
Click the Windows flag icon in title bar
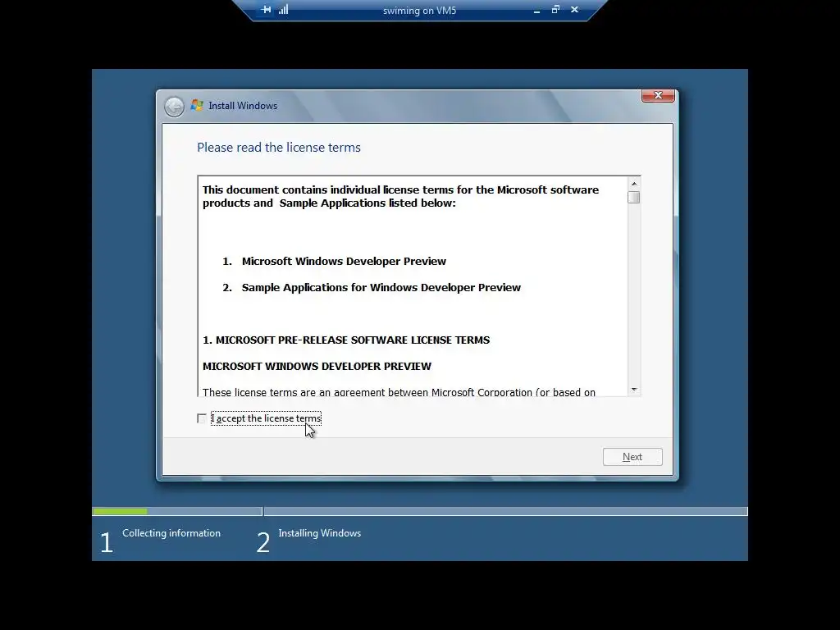(x=197, y=106)
